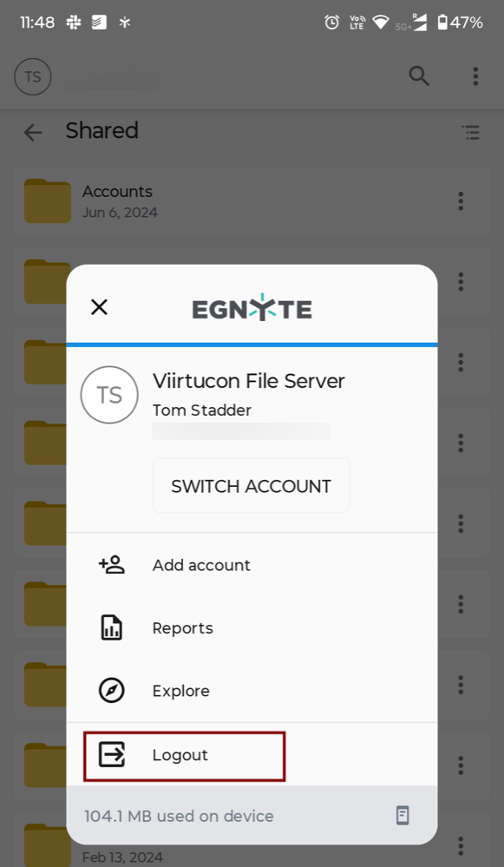Tap the Explore compass icon
This screenshot has height=867, width=504.
[112, 691]
